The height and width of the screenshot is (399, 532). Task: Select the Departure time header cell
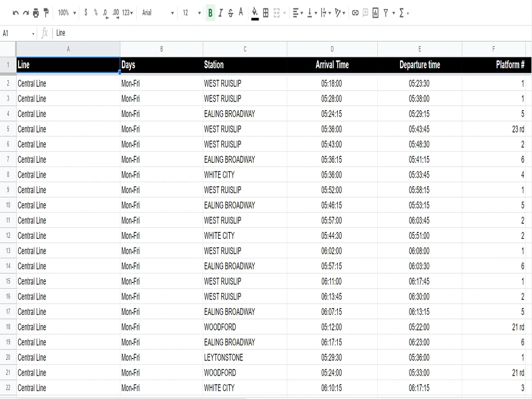pyautogui.click(x=420, y=65)
